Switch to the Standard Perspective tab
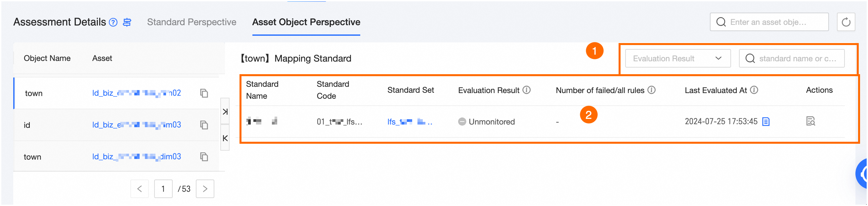868x206 pixels. tap(192, 22)
